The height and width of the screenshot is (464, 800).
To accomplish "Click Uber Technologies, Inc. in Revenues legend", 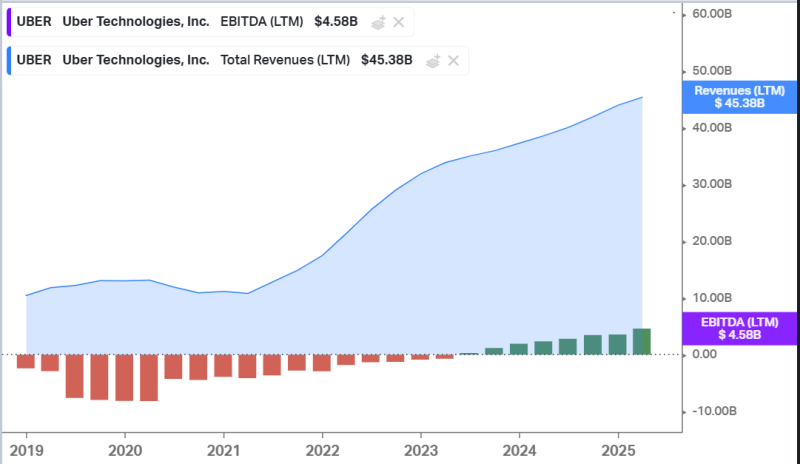I will [136, 60].
